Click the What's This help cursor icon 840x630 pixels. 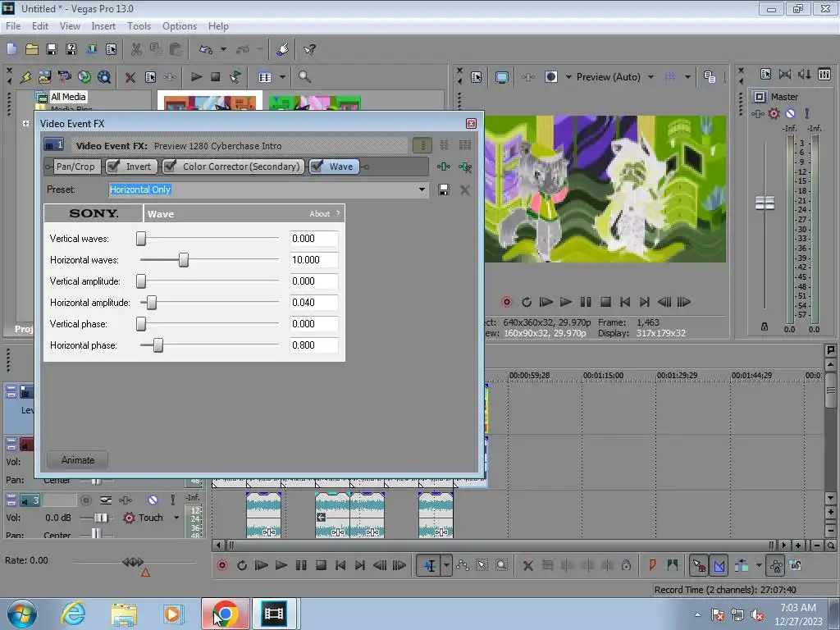click(x=309, y=49)
